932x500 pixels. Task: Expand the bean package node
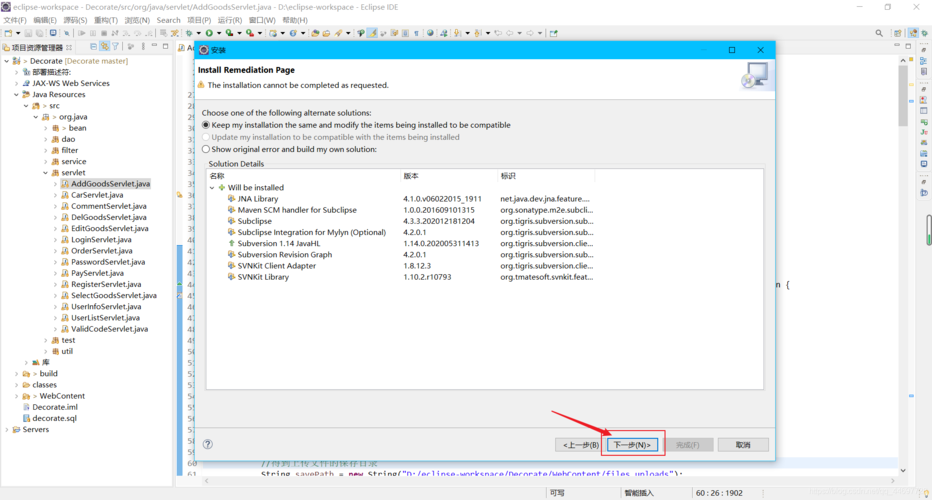[46, 128]
